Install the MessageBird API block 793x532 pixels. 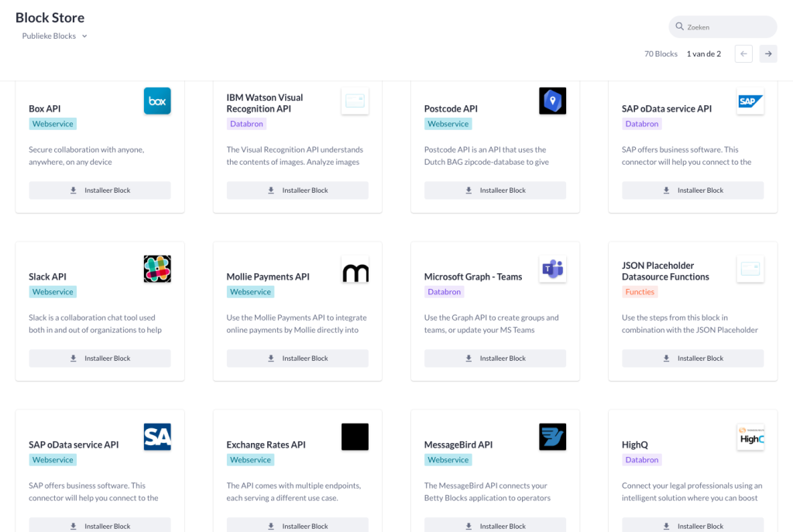[x=495, y=525]
